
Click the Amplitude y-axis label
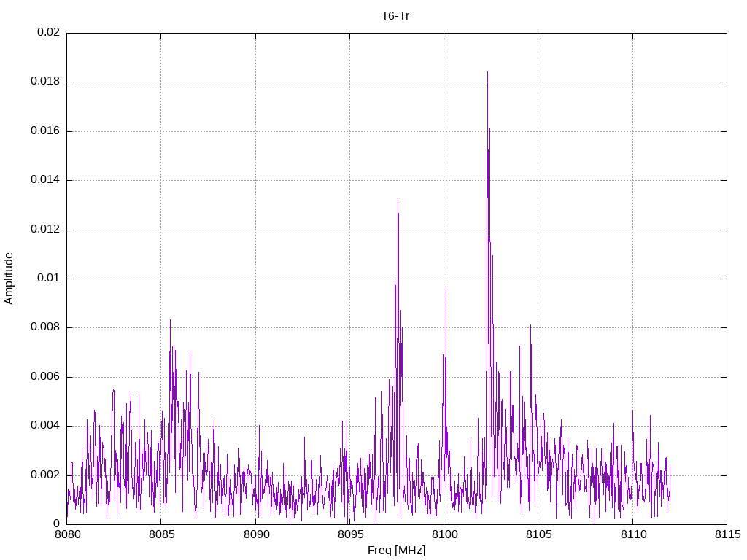[x=9, y=279]
